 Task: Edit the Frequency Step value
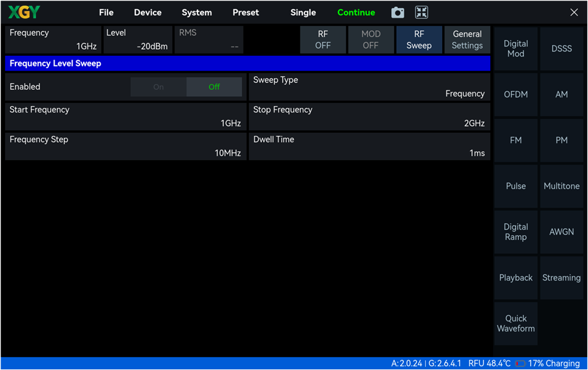pos(125,147)
